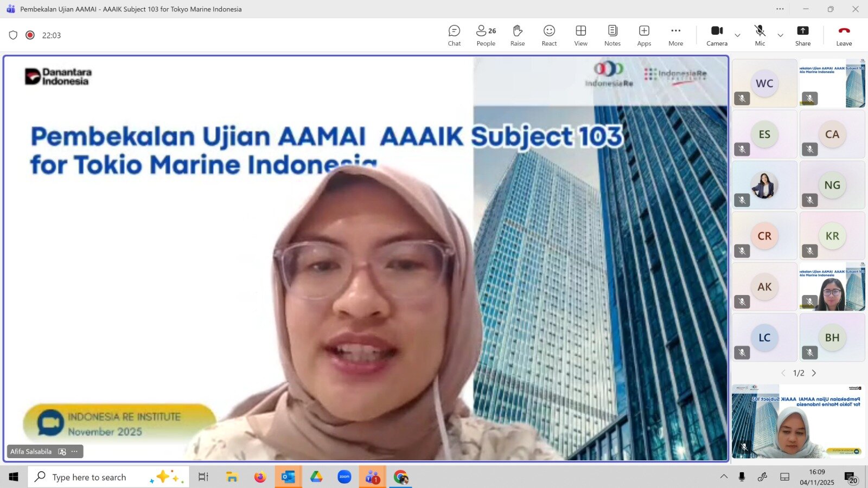The height and width of the screenshot is (488, 868).
Task: Open the Chat panel
Action: click(x=454, y=36)
